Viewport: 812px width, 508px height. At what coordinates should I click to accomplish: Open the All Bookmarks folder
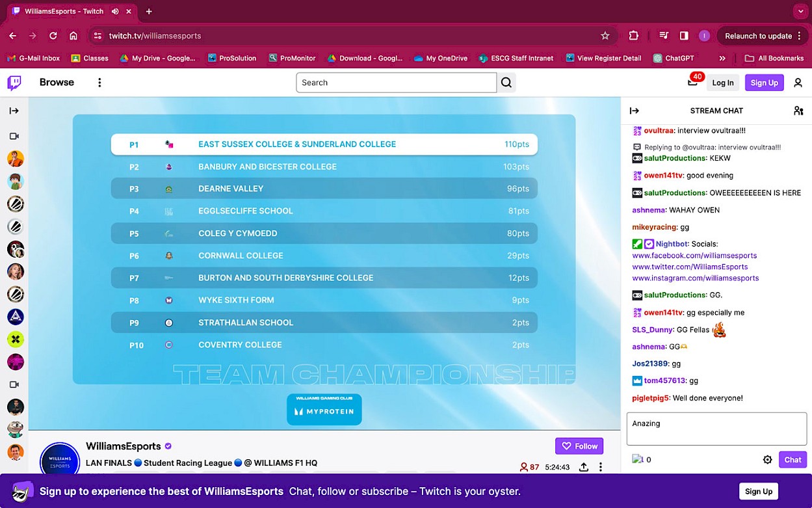tap(774, 58)
